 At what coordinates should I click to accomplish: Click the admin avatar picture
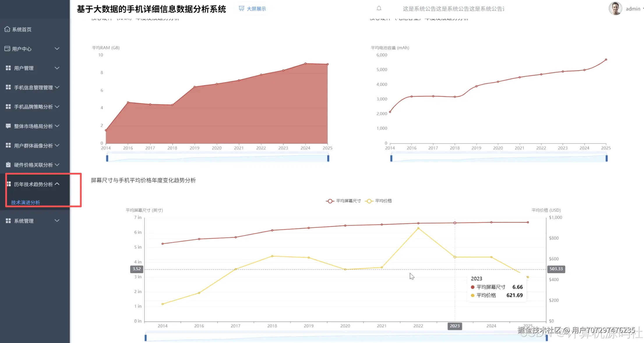click(x=615, y=8)
